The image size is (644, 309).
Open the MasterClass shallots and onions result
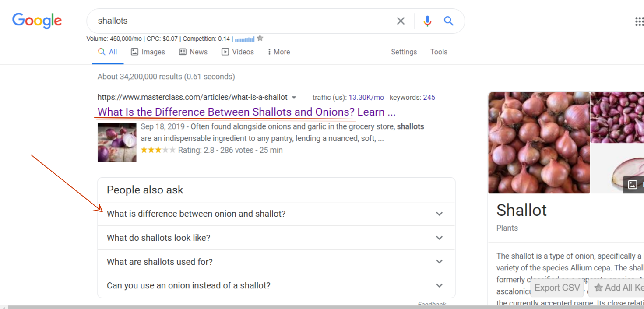(246, 112)
